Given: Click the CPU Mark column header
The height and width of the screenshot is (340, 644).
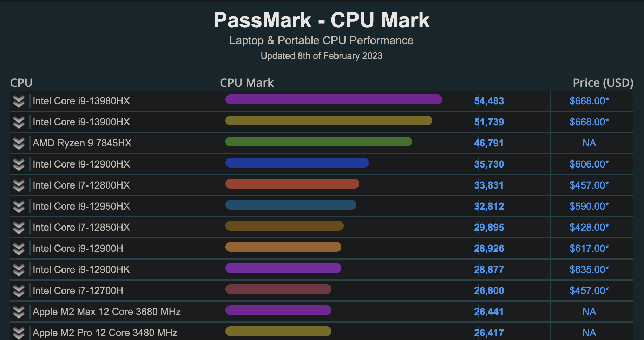Looking at the screenshot, I should click(247, 83).
